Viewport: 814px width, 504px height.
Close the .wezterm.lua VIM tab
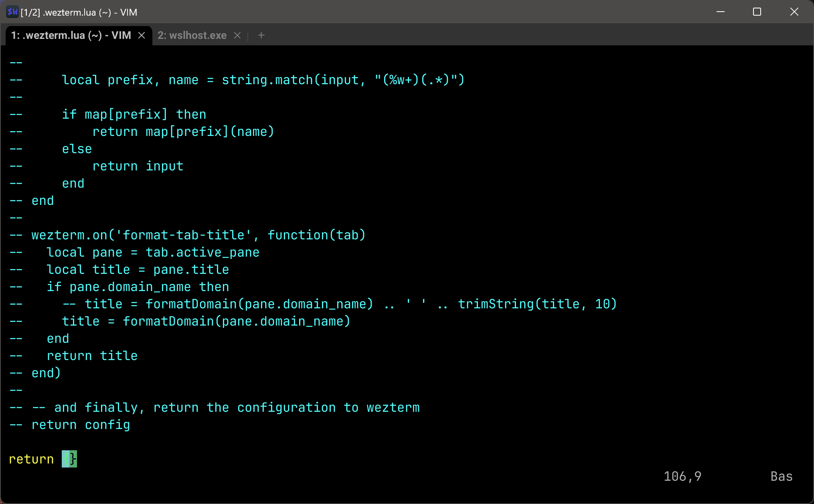(142, 35)
